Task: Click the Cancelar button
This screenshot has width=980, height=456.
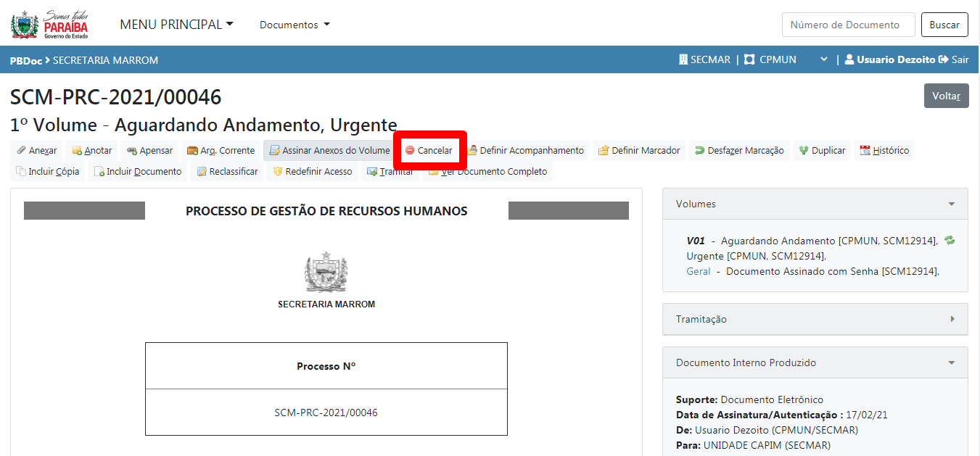Action: [429, 151]
